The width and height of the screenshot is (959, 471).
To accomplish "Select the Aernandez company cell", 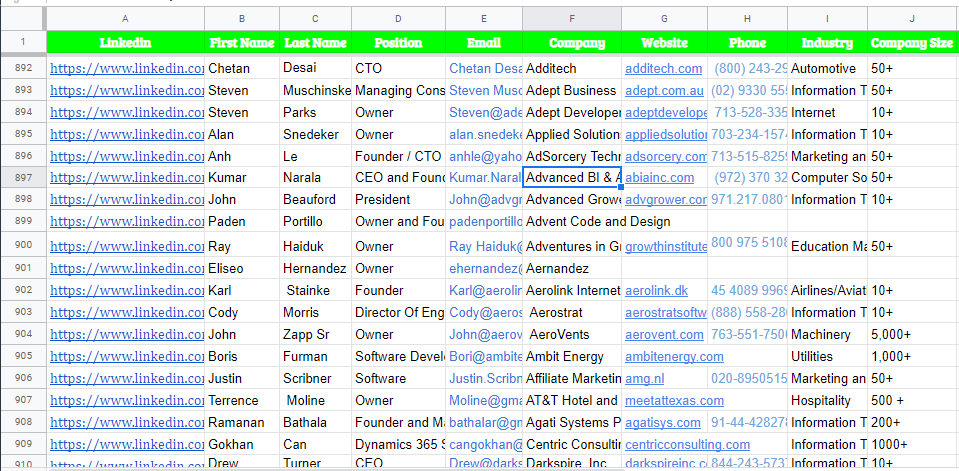I will point(572,268).
